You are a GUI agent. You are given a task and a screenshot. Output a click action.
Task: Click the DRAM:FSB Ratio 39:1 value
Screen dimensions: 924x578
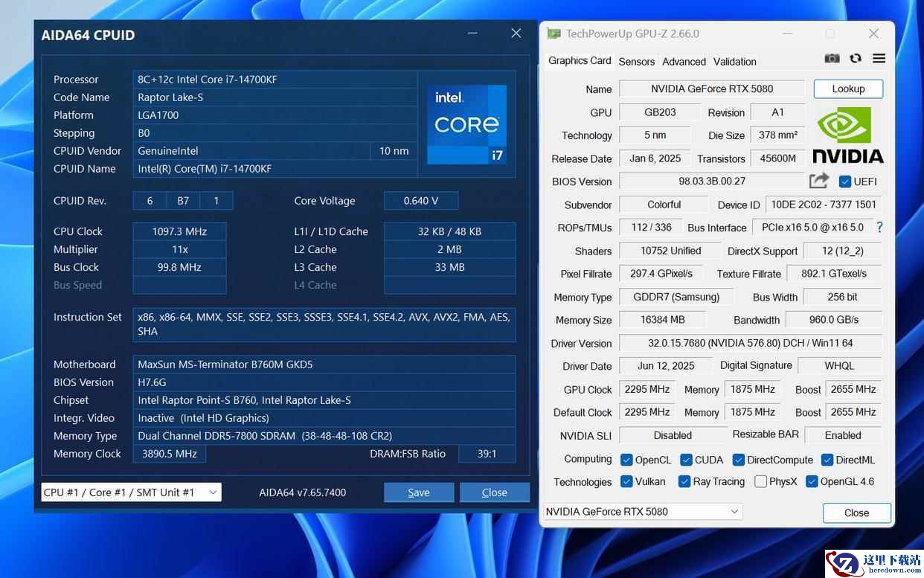click(487, 454)
